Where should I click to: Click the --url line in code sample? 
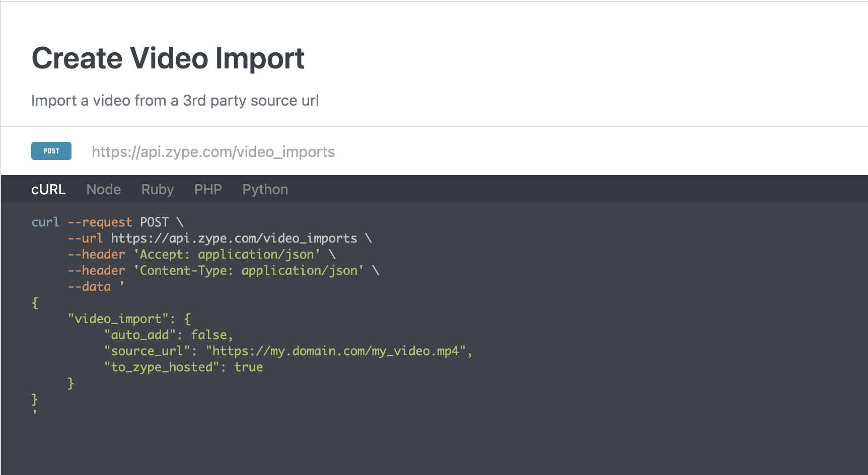pos(220,238)
